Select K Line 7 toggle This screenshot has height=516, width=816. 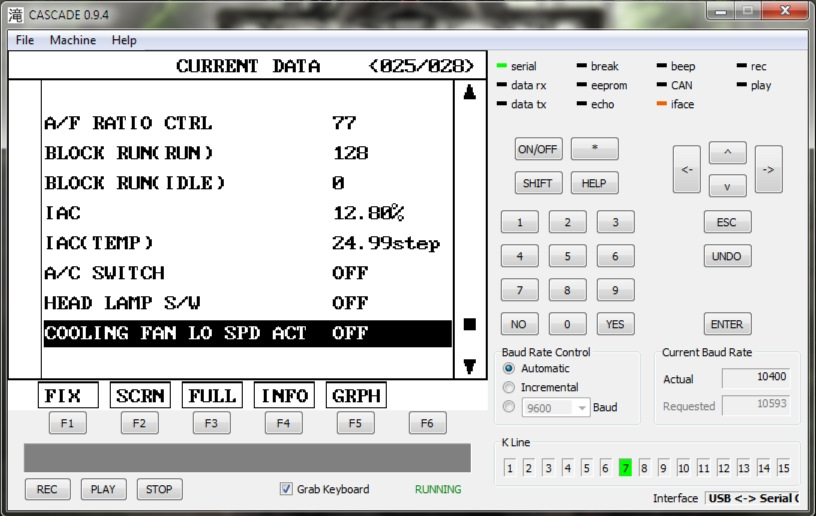pos(625,468)
